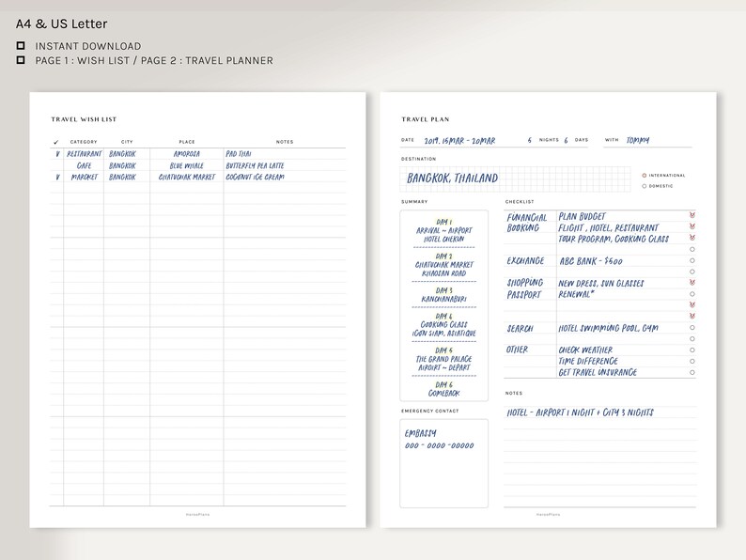Click the With field showing Tommy
The image size is (746, 560).
tap(638, 140)
